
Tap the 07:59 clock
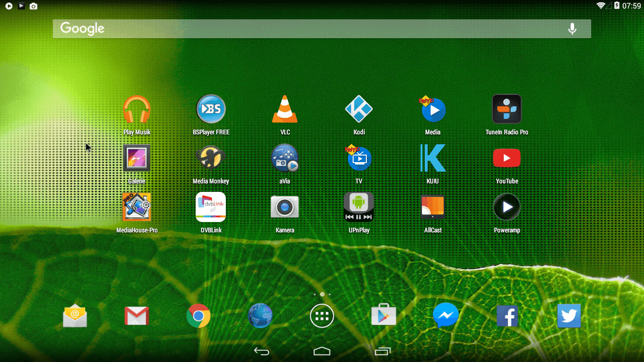coord(632,6)
